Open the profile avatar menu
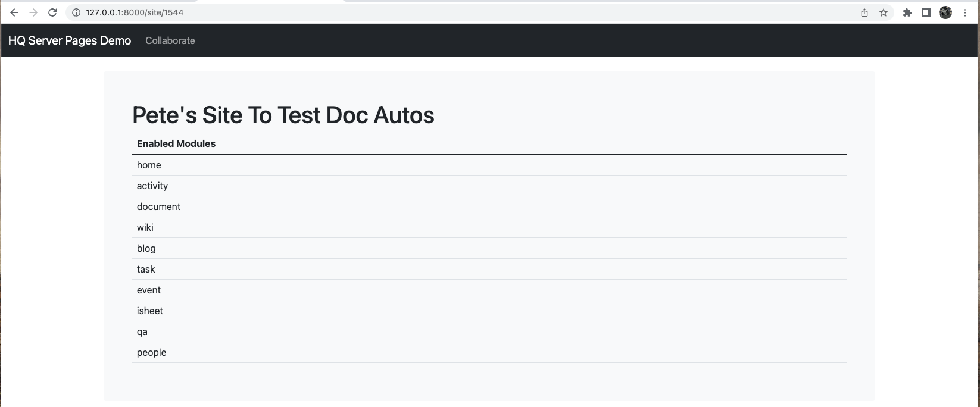Viewport: 980px width, 407px height. click(x=945, y=12)
